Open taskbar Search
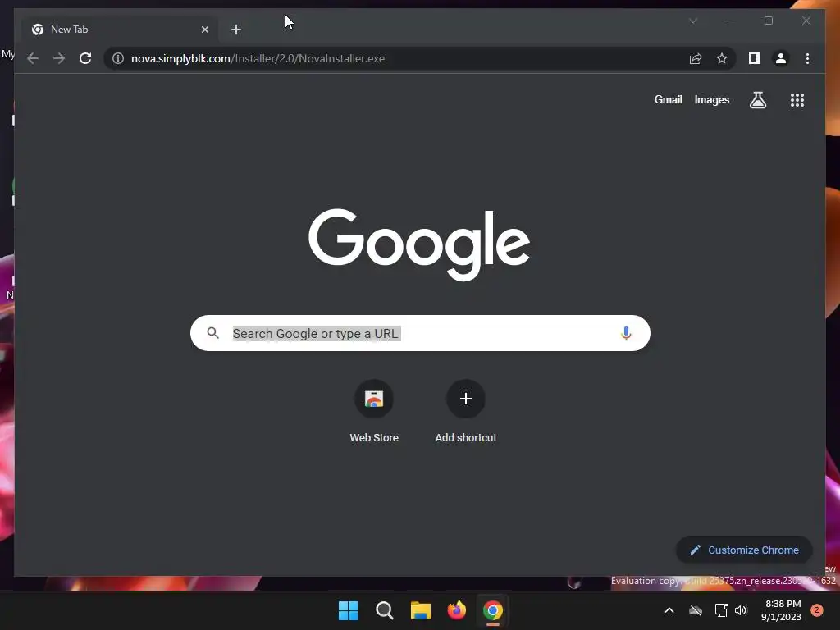The width and height of the screenshot is (840, 630). tap(384, 610)
